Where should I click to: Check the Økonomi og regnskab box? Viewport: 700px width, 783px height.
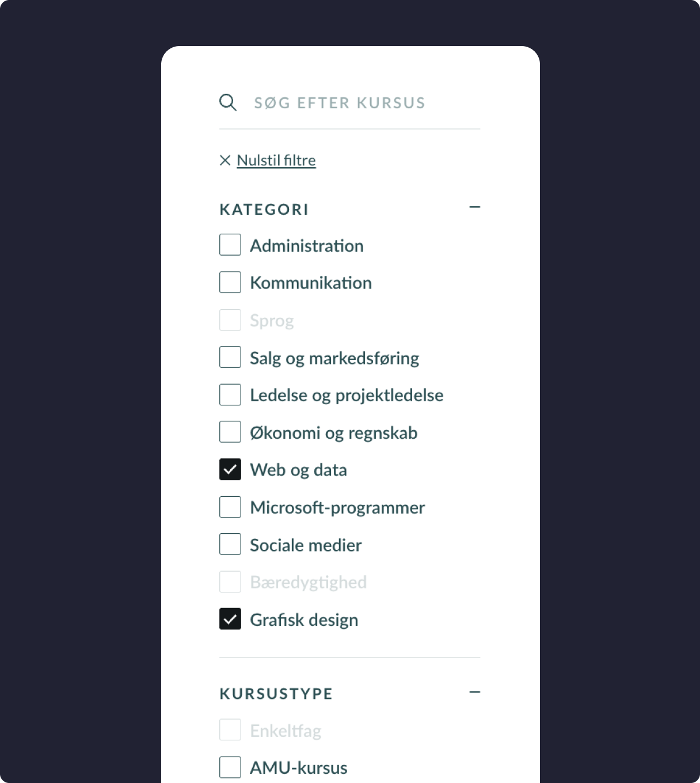click(230, 432)
